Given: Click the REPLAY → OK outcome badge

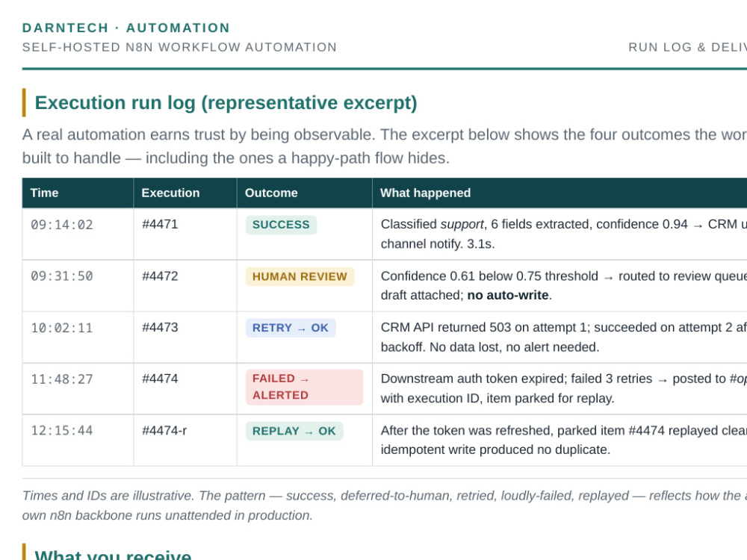Looking at the screenshot, I should point(294,431).
